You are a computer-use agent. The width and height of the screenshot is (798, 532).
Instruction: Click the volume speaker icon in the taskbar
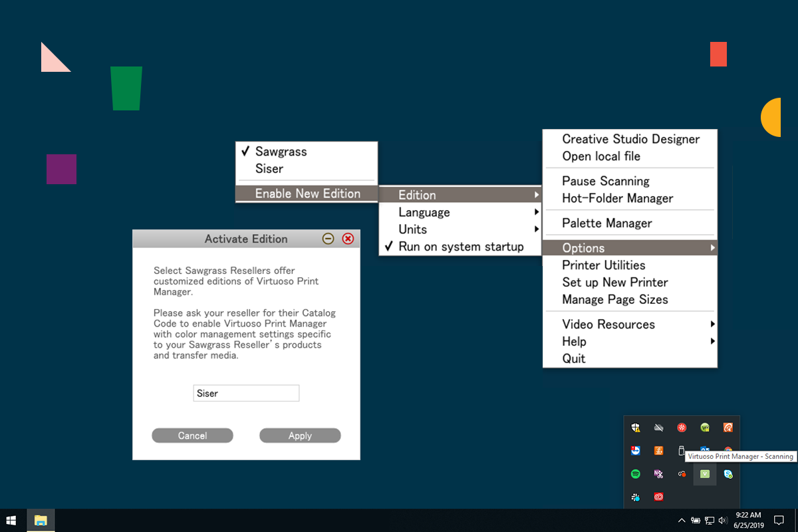click(x=723, y=520)
